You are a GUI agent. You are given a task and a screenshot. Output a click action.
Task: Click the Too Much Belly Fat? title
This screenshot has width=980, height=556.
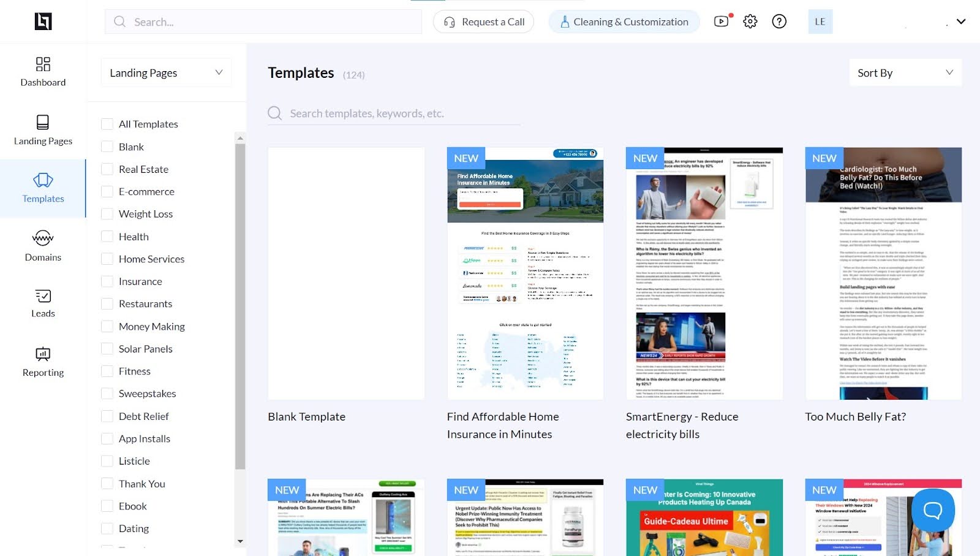click(x=855, y=417)
